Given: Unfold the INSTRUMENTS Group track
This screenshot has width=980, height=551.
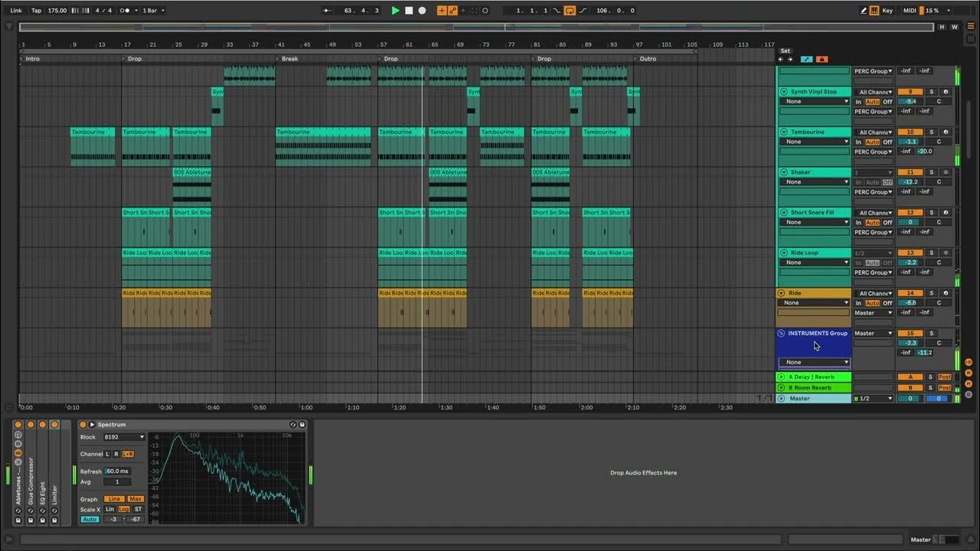Looking at the screenshot, I should coord(781,333).
